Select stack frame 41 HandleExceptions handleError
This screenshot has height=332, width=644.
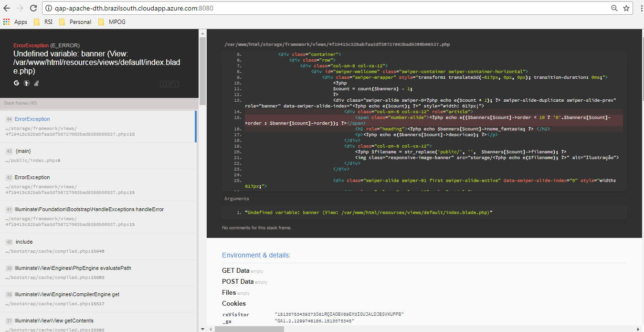pyautogui.click(x=98, y=217)
